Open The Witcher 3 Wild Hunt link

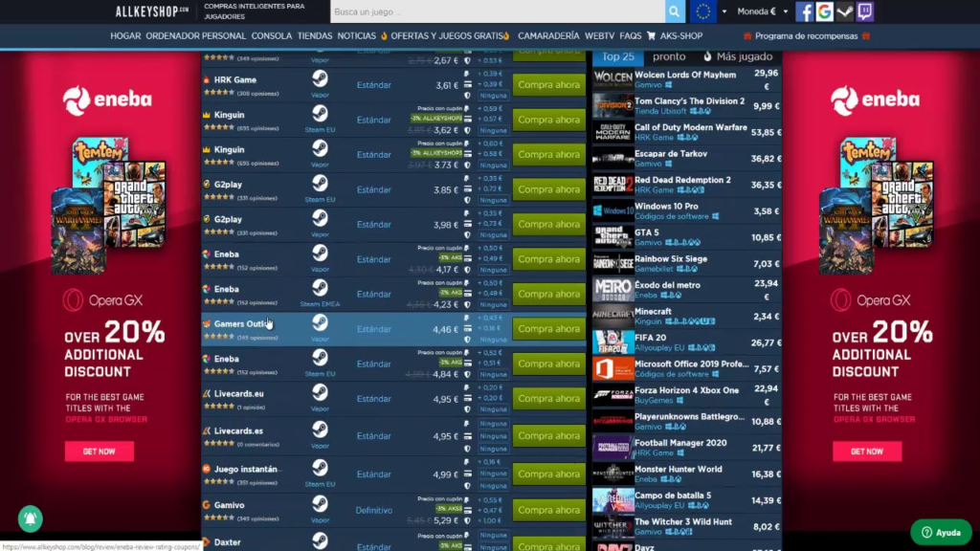pos(683,521)
